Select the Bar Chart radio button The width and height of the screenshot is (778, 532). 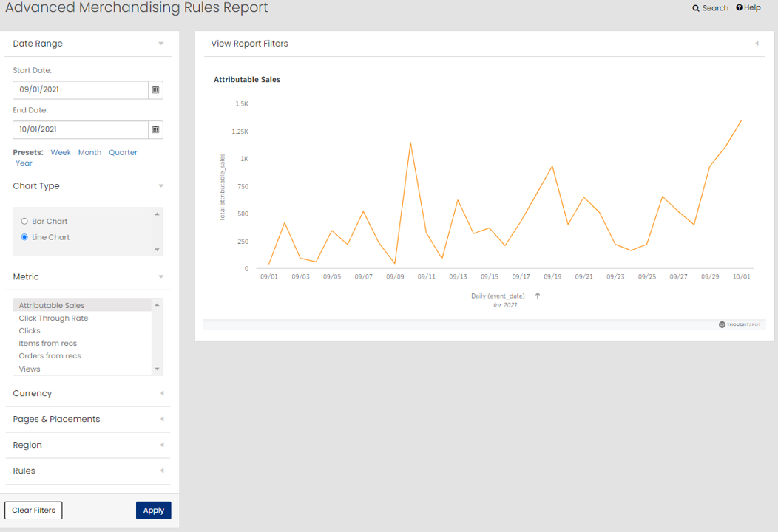click(x=24, y=221)
